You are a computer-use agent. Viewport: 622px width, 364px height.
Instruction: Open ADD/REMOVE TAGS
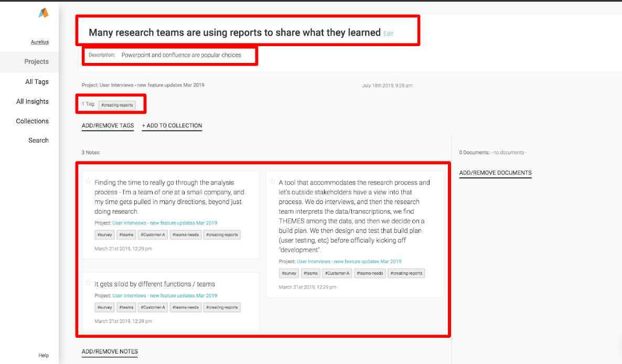[x=108, y=124]
